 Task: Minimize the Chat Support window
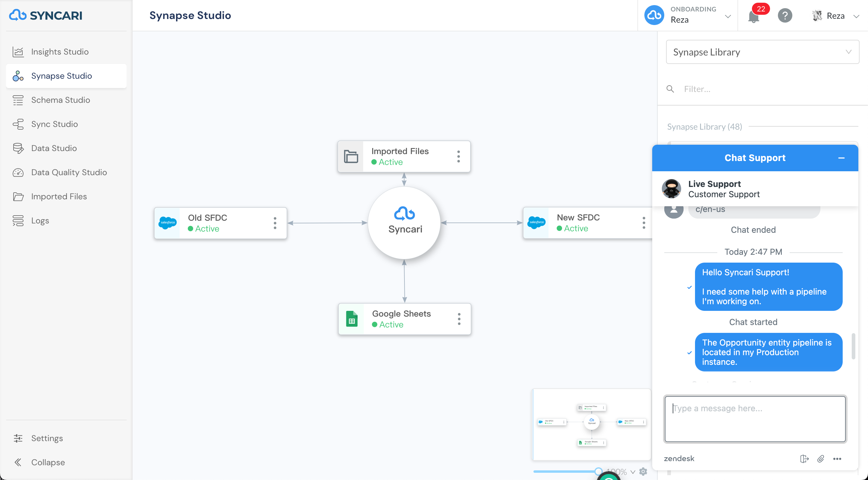pos(841,158)
